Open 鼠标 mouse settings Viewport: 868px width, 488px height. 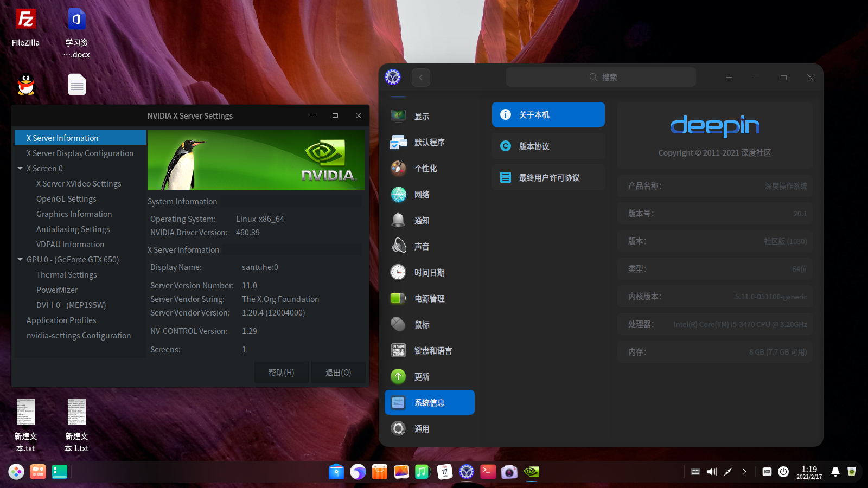(430, 324)
